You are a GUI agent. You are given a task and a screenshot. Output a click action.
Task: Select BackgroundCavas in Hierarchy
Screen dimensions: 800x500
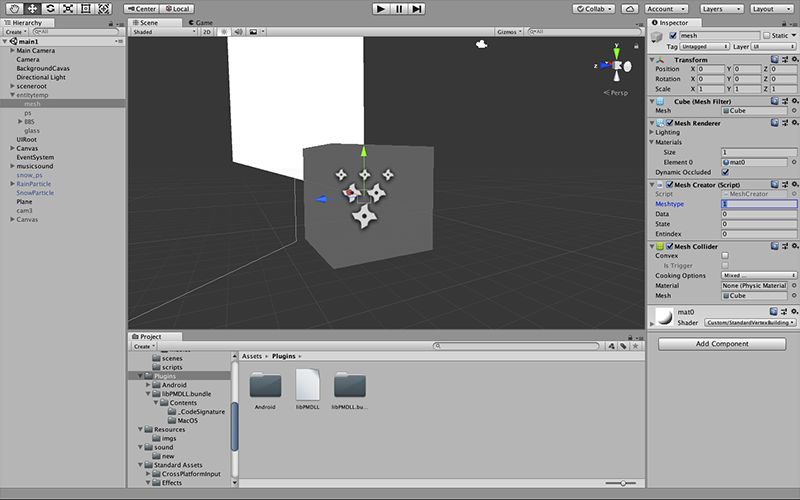click(43, 68)
